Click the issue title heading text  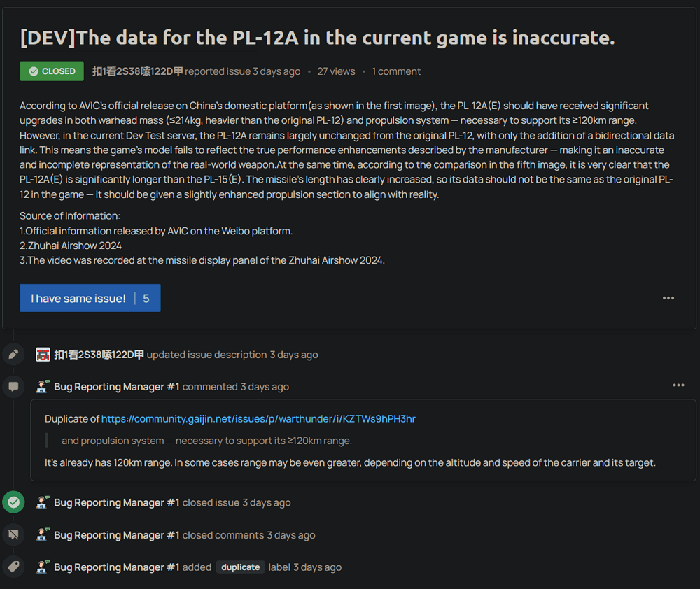(317, 38)
